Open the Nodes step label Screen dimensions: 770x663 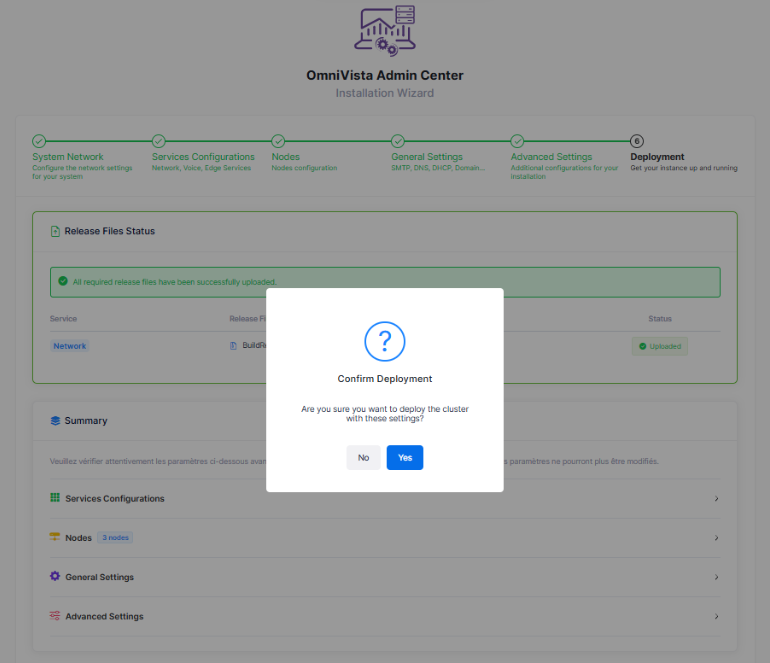(x=286, y=157)
